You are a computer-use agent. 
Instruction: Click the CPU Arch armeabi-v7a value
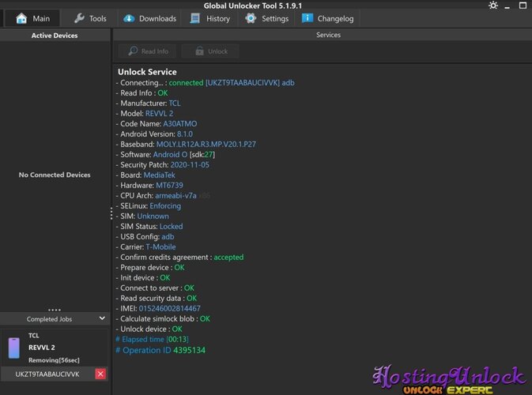coord(175,196)
